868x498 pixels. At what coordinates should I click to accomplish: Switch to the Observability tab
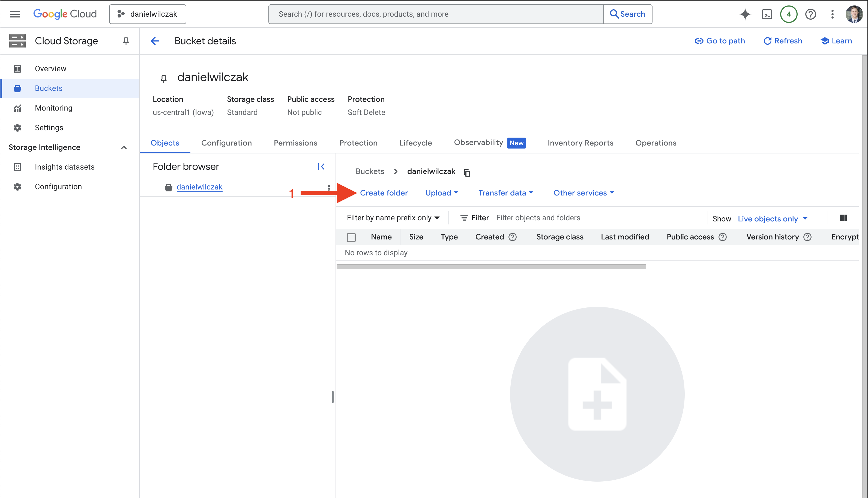(x=490, y=143)
